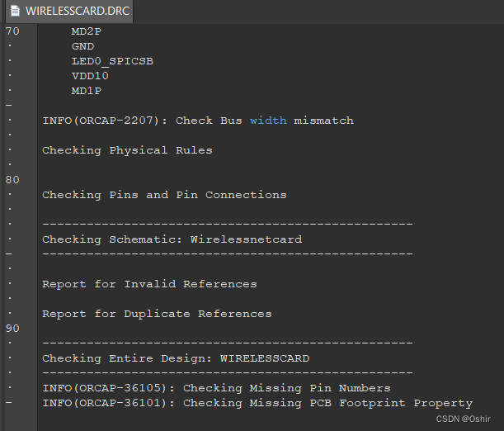Click line number 90 in the gutter
The width and height of the screenshot is (504, 431).
12,329
